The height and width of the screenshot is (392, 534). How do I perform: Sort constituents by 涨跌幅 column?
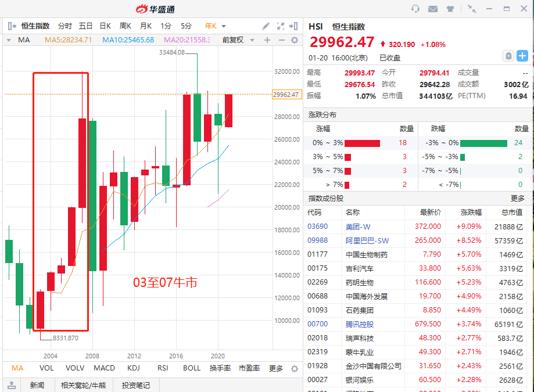click(x=471, y=213)
